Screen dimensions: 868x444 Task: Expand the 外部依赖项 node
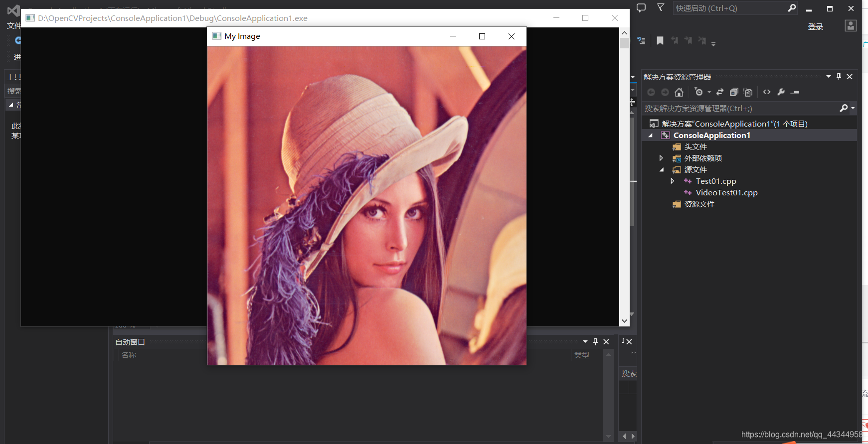[661, 158]
